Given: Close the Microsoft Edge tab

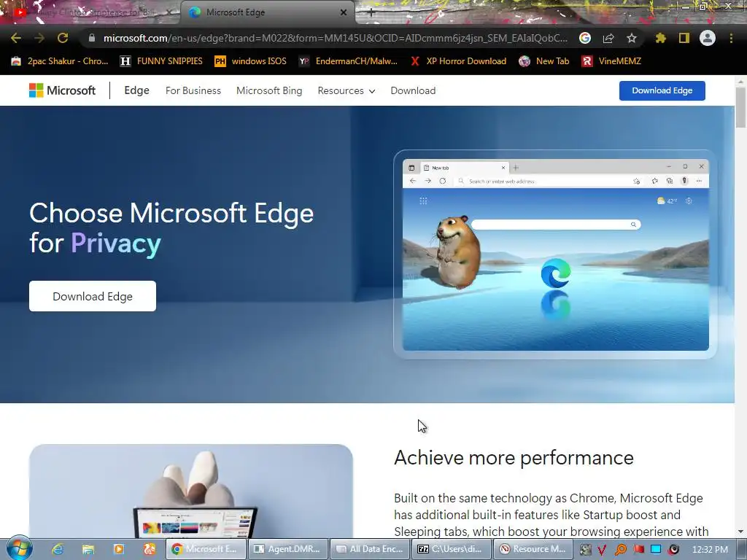Looking at the screenshot, I should coord(344,12).
